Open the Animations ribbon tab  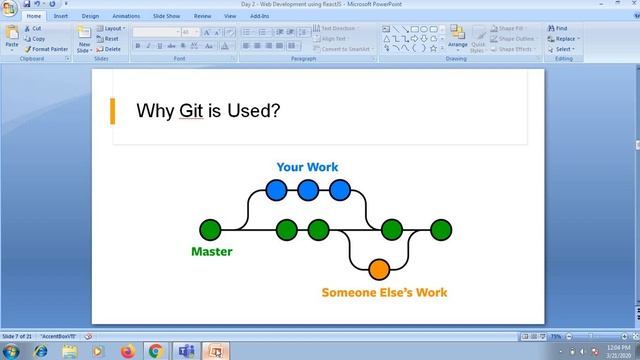point(126,16)
